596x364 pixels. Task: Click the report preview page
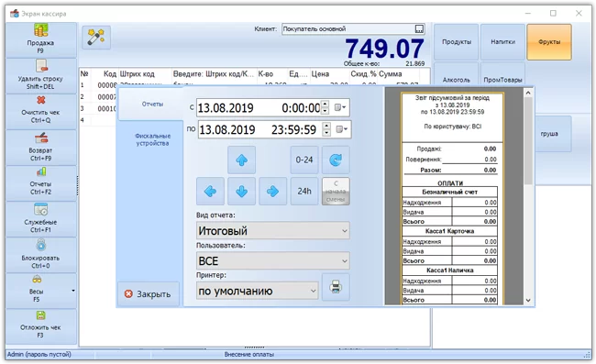click(x=452, y=197)
